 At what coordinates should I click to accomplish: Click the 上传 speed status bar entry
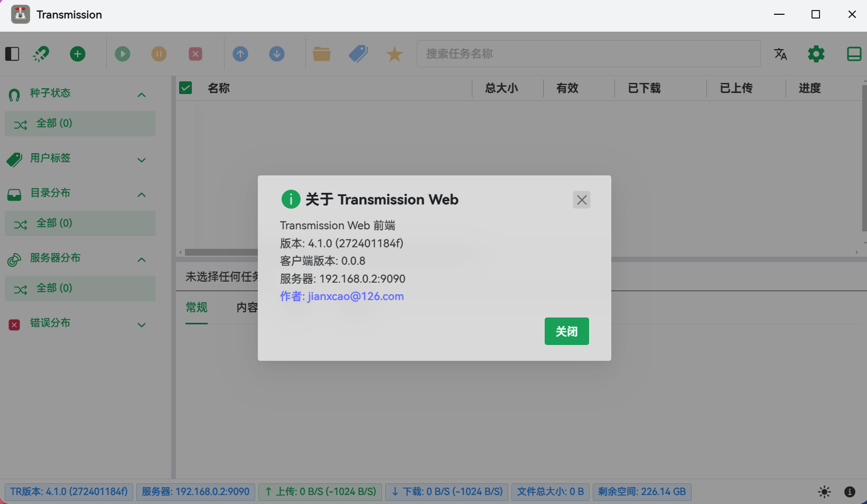pyautogui.click(x=320, y=492)
